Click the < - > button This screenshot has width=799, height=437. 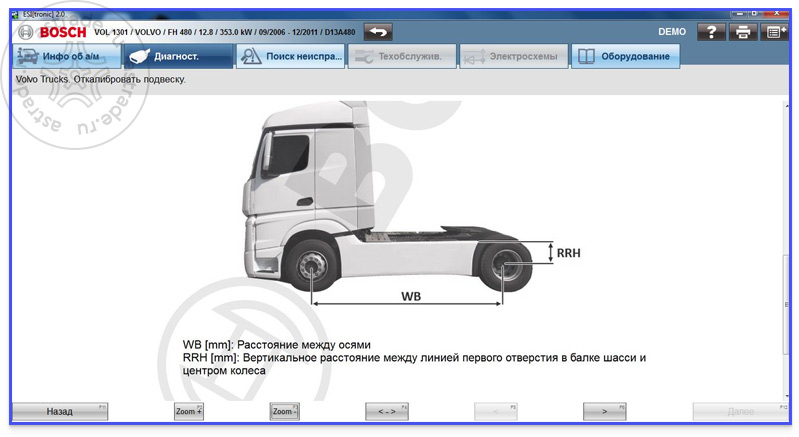click(x=387, y=412)
